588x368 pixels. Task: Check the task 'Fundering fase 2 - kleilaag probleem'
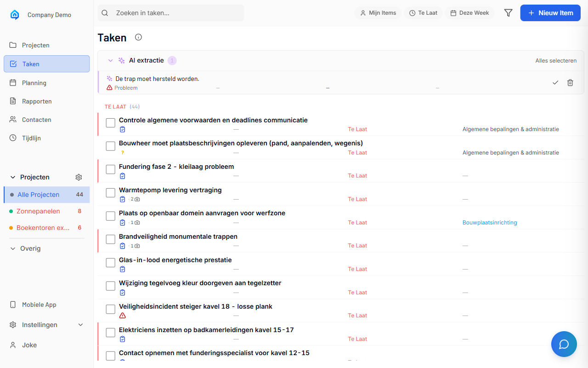[x=110, y=169]
